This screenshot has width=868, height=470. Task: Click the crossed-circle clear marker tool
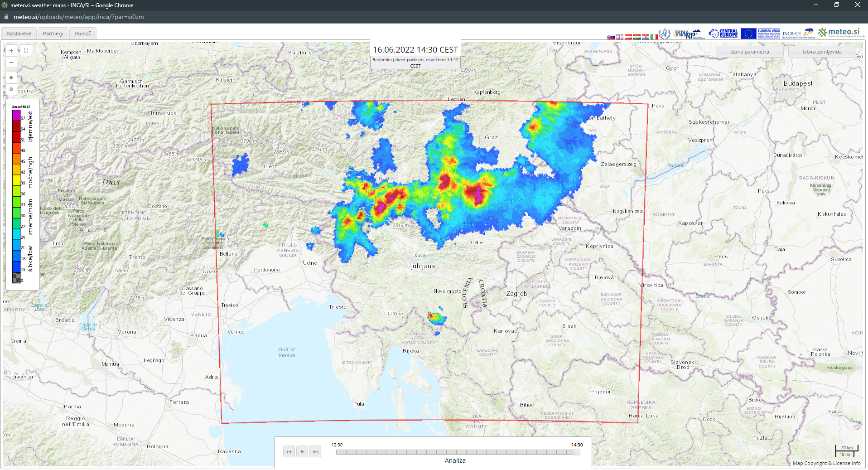click(x=11, y=89)
